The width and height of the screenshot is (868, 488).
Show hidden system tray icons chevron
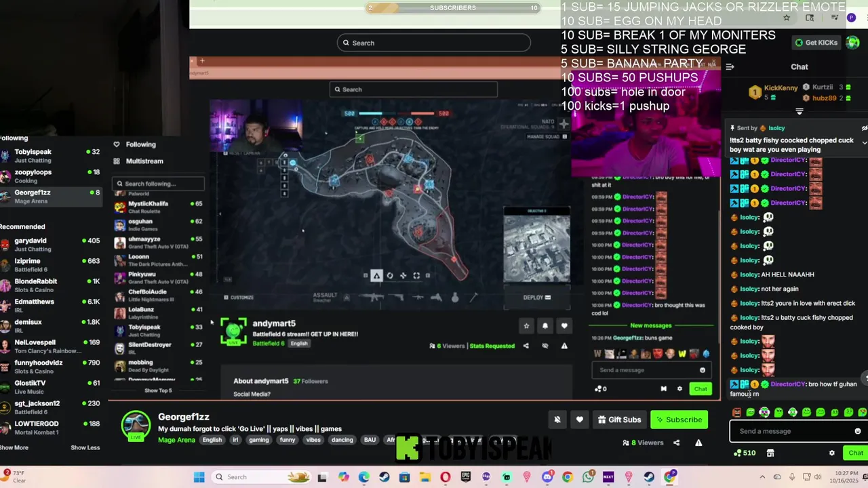click(762, 477)
